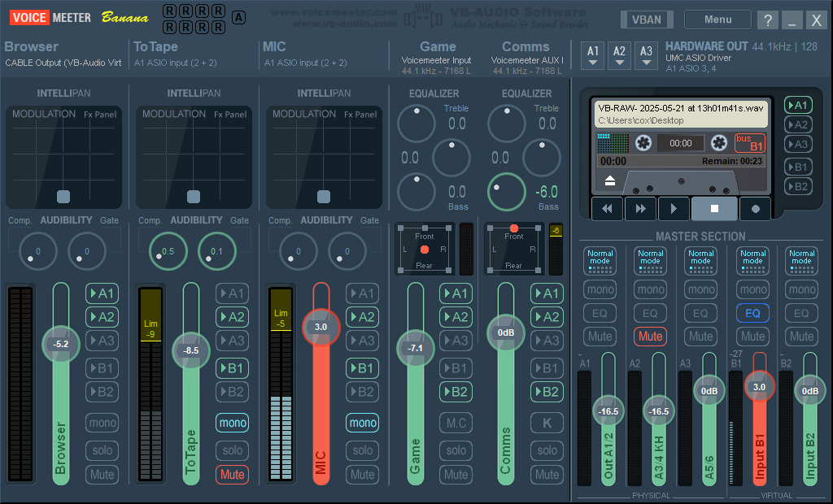
Task: Stop the cassette recorder
Action: pyautogui.click(x=714, y=209)
